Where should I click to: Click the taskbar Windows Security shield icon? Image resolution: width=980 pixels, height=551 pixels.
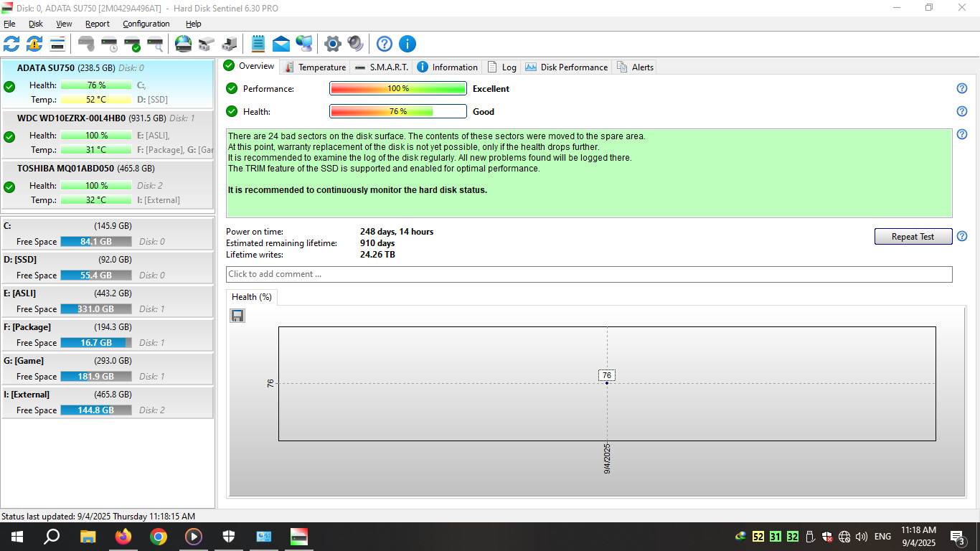[x=228, y=537]
